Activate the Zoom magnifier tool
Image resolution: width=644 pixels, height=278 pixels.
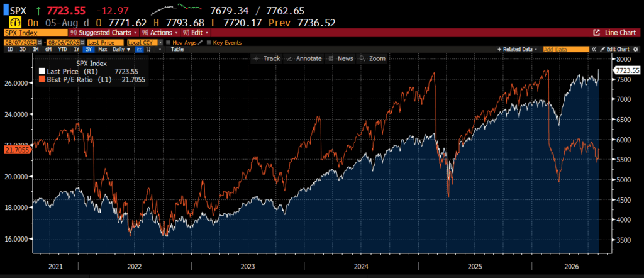click(372, 58)
